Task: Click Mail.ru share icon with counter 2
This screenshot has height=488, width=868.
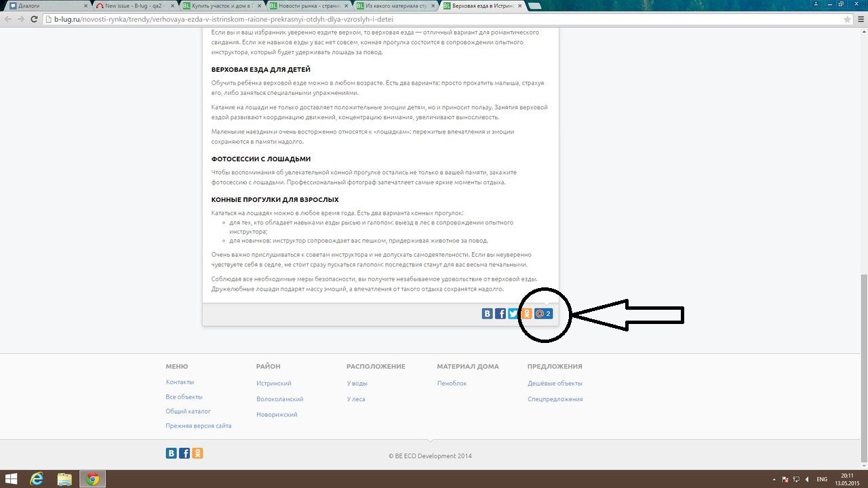Action: click(543, 314)
